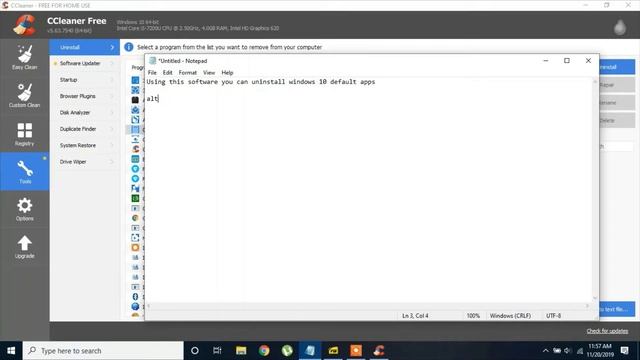Image resolution: width=640 pixels, height=360 pixels.
Task: Click Save to text file button
Action: 617,309
